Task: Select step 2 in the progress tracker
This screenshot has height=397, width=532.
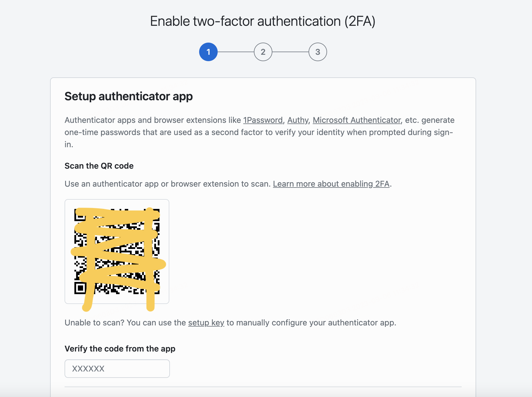Action: coord(263,52)
